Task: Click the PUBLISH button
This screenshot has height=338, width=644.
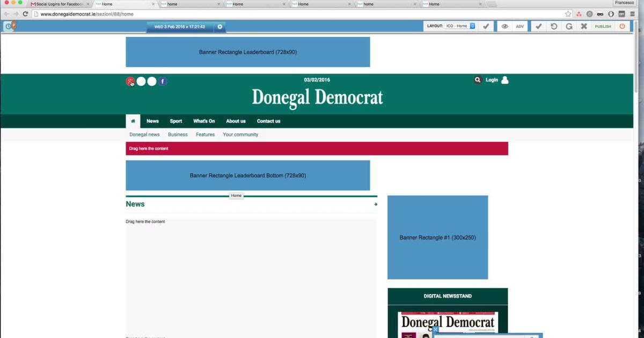Action: pos(603,26)
